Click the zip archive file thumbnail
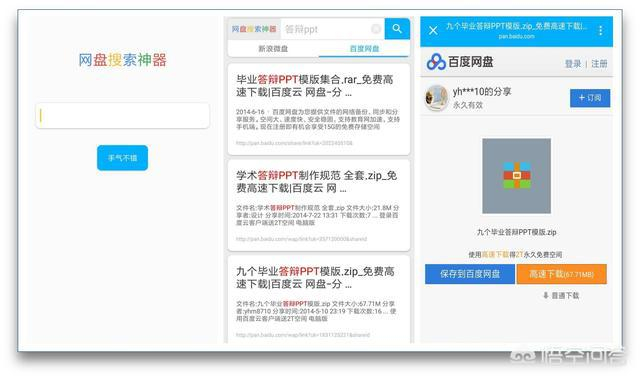The width and height of the screenshot is (640, 378). pyautogui.click(x=516, y=176)
